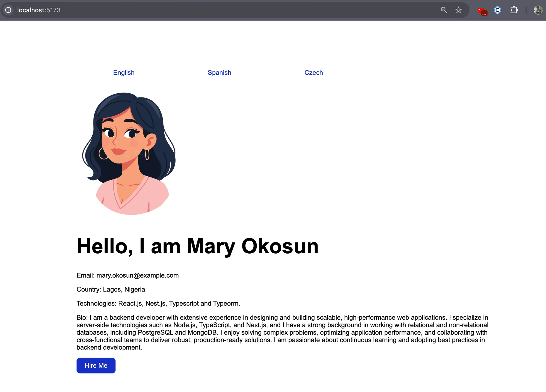Viewport: 546px width, 392px height.
Task: Switch language to Czech
Action: tap(313, 73)
